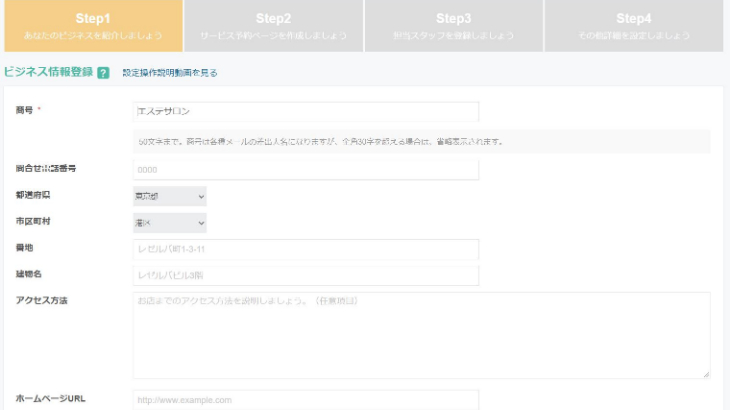Go to the Step3 staff registration tab
This screenshot has width=730, height=410.
click(x=453, y=26)
